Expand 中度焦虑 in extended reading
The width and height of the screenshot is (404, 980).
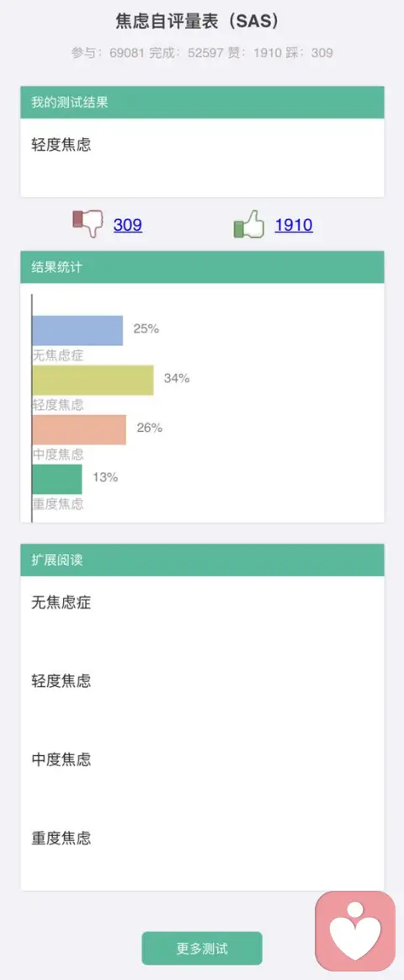tap(61, 759)
